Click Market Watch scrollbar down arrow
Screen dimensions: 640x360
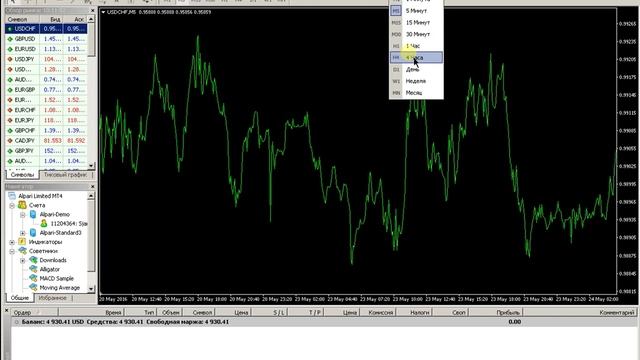pos(91,165)
